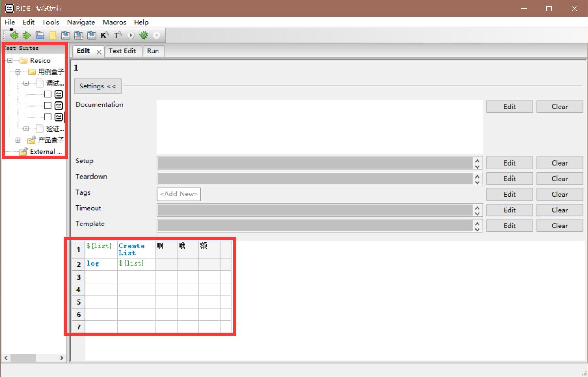This screenshot has width=588, height=377.
Task: Click the 验证... file icon in the tree
Action: (40, 129)
